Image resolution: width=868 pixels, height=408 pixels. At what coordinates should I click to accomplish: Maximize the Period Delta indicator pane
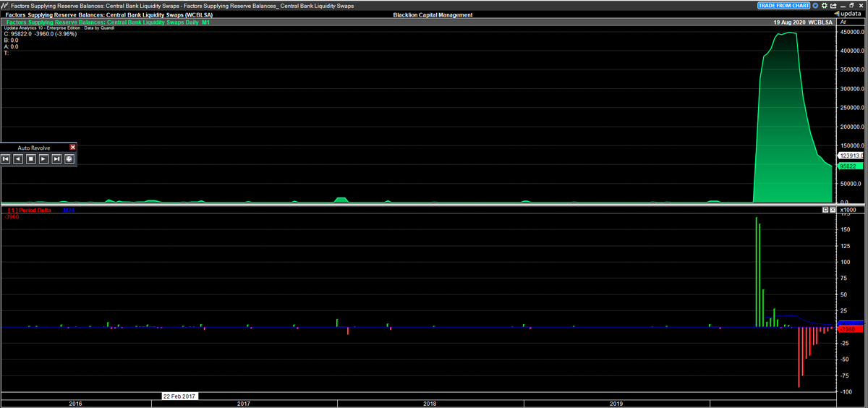pyautogui.click(x=825, y=210)
